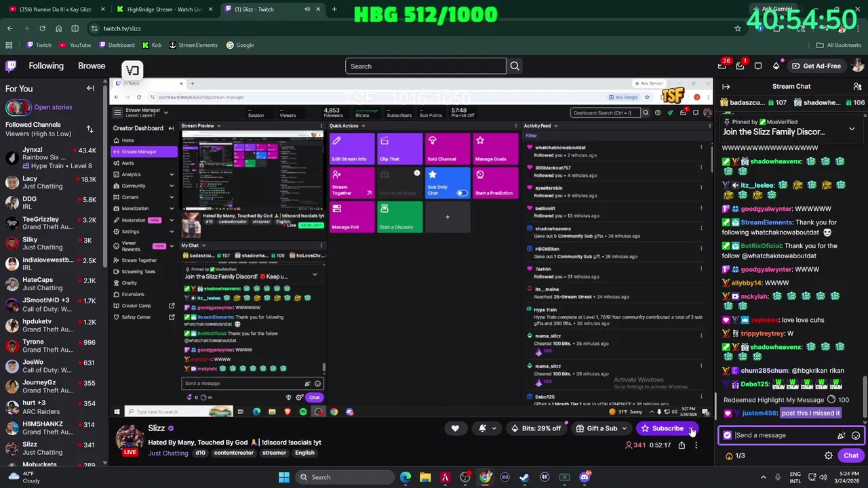The width and height of the screenshot is (868, 488).
Task: Open the Browse tab
Action: click(92, 66)
